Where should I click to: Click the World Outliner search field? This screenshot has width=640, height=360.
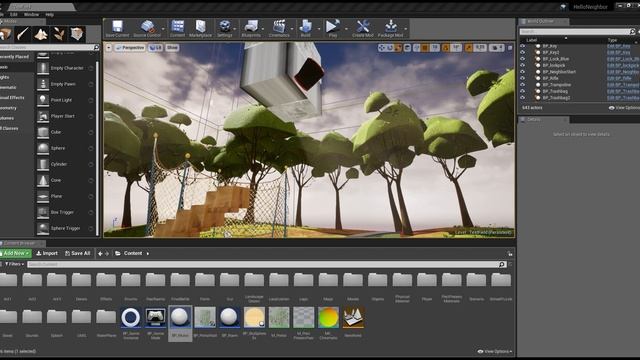[574, 31]
